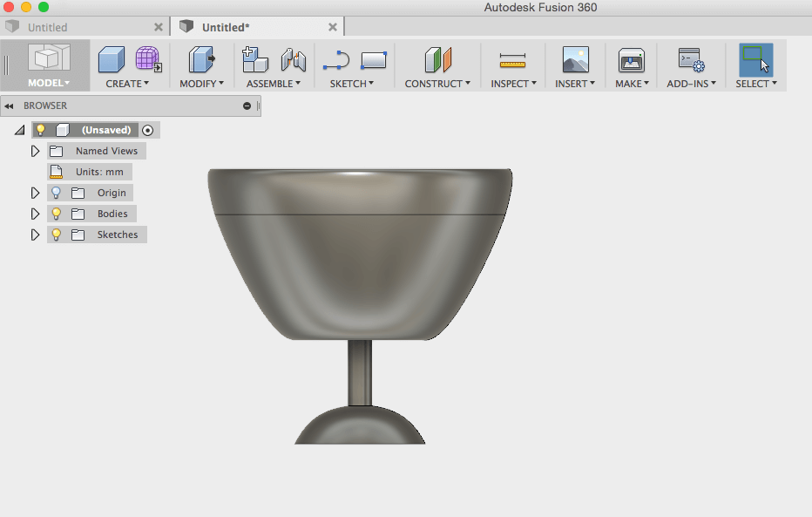Select the Joint assemble icon
Image resolution: width=812 pixels, height=517 pixels.
[293, 59]
